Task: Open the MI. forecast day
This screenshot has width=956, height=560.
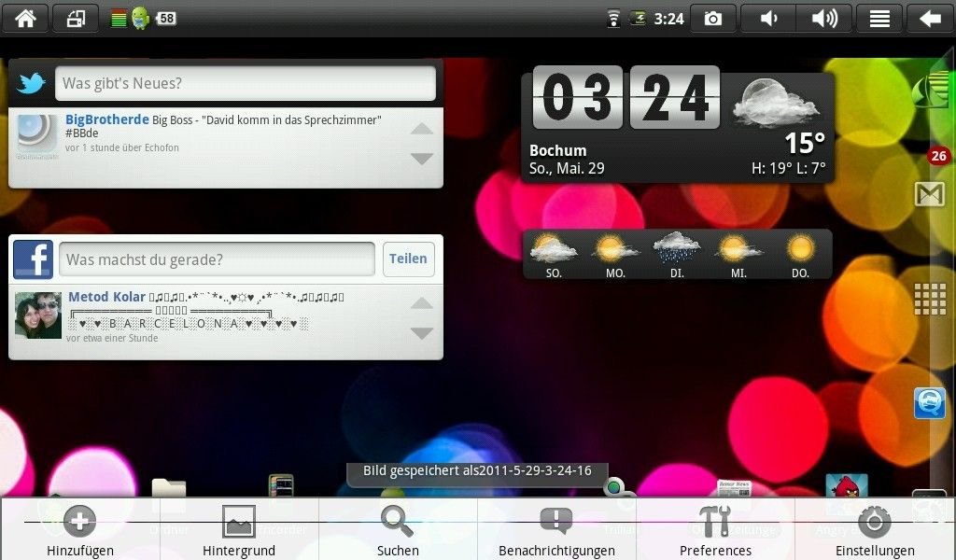Action: point(739,256)
